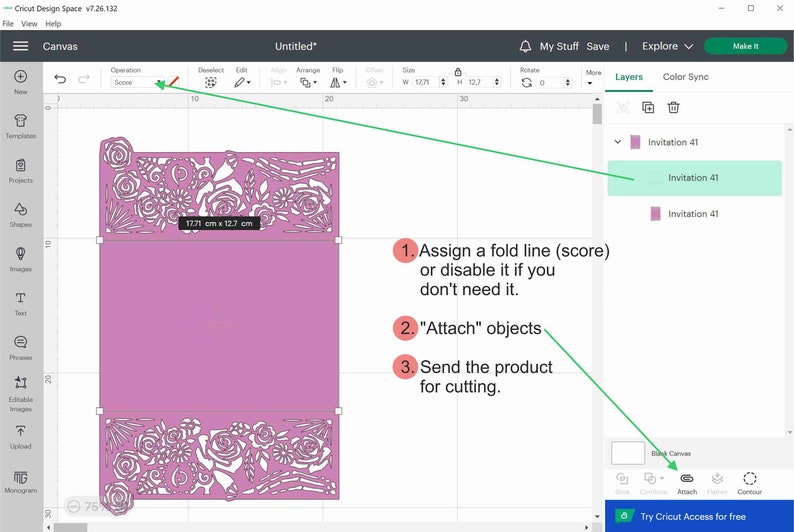Image resolution: width=794 pixels, height=532 pixels.
Task: Click the pink invitation design on canvas
Action: click(x=219, y=325)
